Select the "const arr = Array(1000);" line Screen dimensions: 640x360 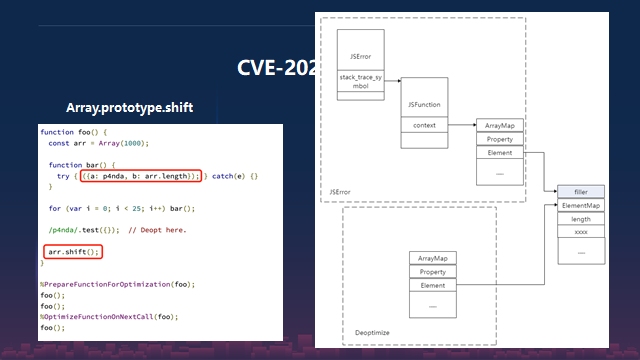[98, 143]
